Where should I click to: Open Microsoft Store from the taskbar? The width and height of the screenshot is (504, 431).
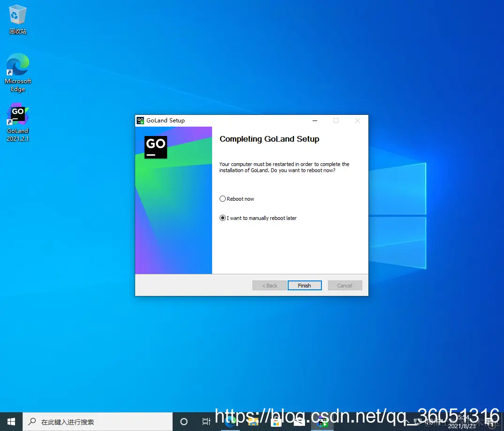[276, 422]
